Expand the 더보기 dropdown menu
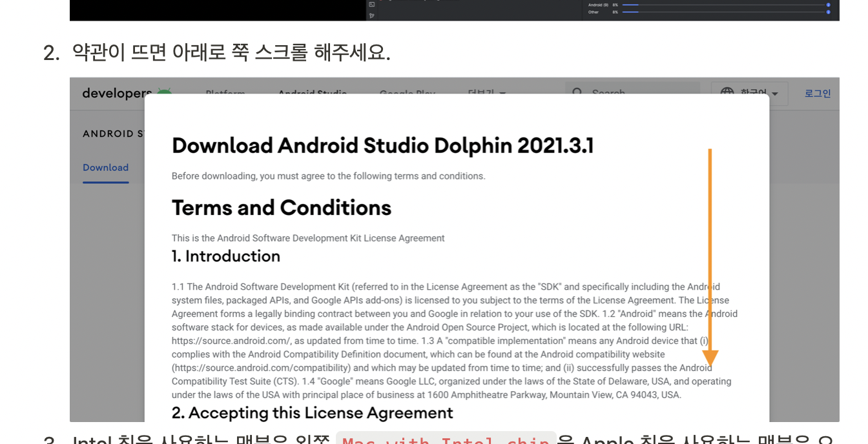The image size is (868, 444). [x=486, y=93]
